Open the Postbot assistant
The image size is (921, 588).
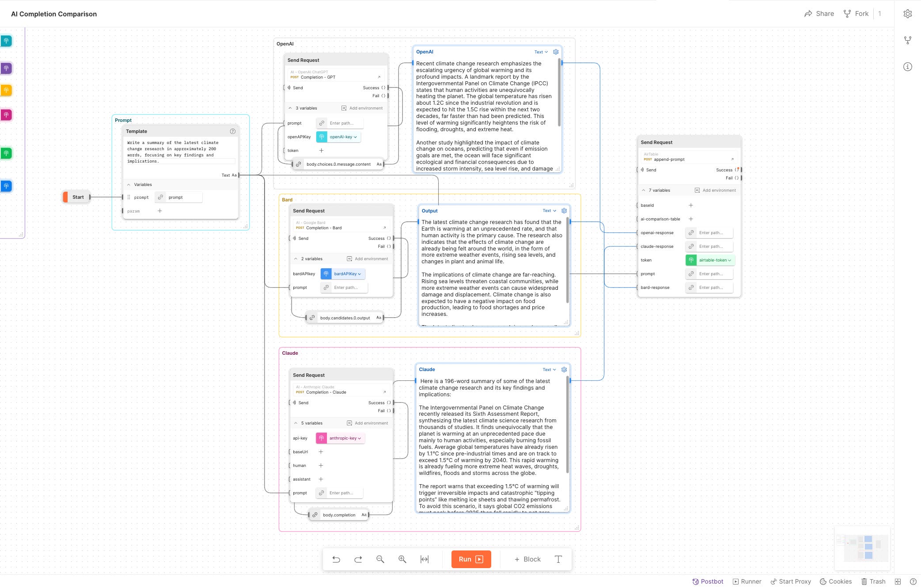(x=707, y=581)
